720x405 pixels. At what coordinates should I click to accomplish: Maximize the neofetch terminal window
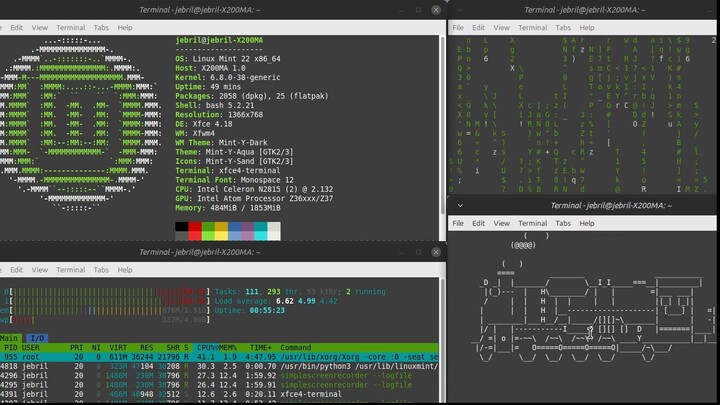(418, 10)
